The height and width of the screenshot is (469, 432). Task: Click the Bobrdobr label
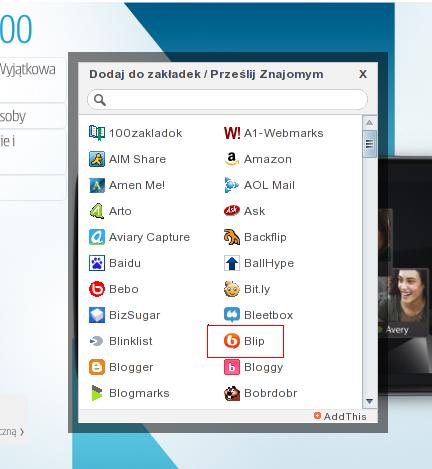270,393
